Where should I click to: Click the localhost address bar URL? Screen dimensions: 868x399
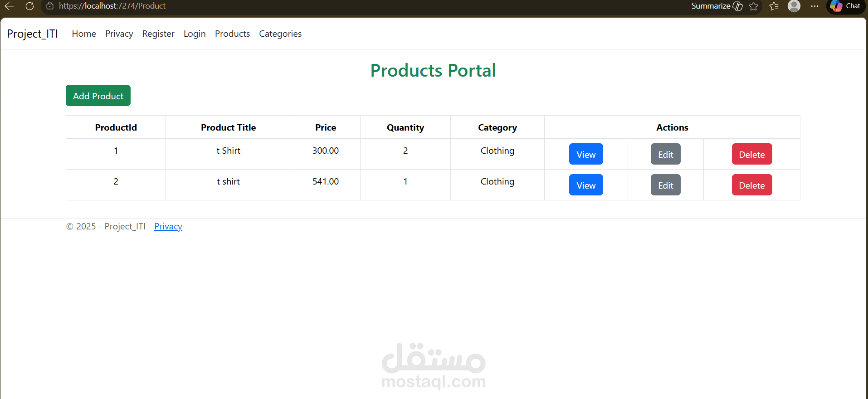coord(112,6)
